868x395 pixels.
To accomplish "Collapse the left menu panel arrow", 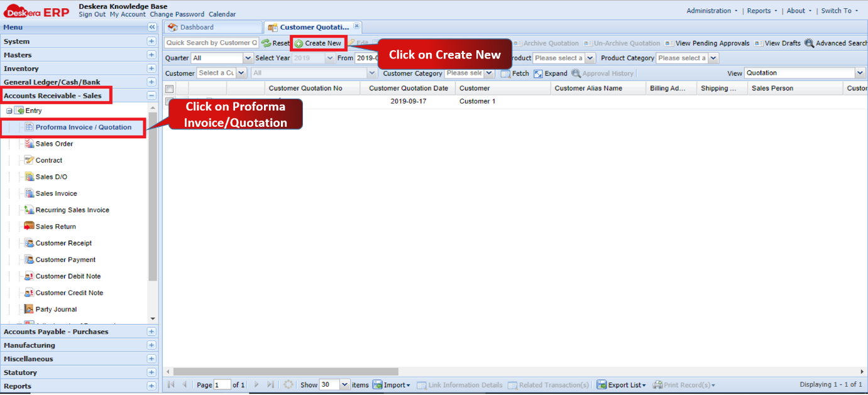I will [x=151, y=27].
